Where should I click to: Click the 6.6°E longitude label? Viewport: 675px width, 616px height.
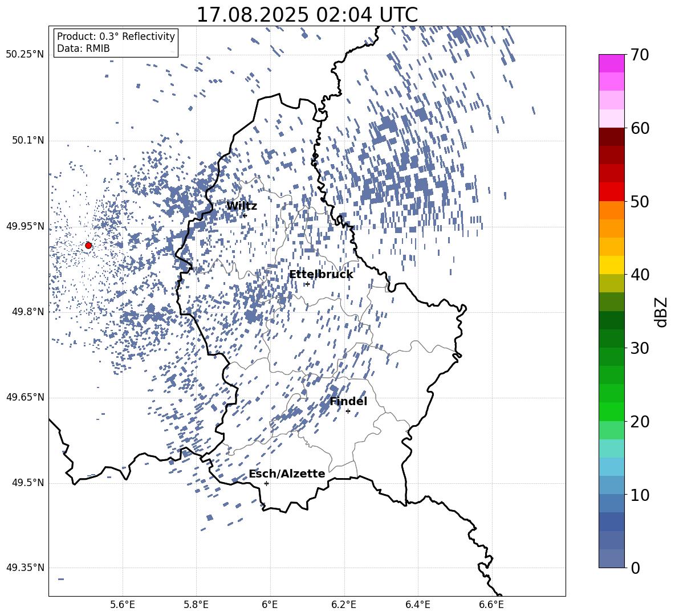[x=491, y=605]
